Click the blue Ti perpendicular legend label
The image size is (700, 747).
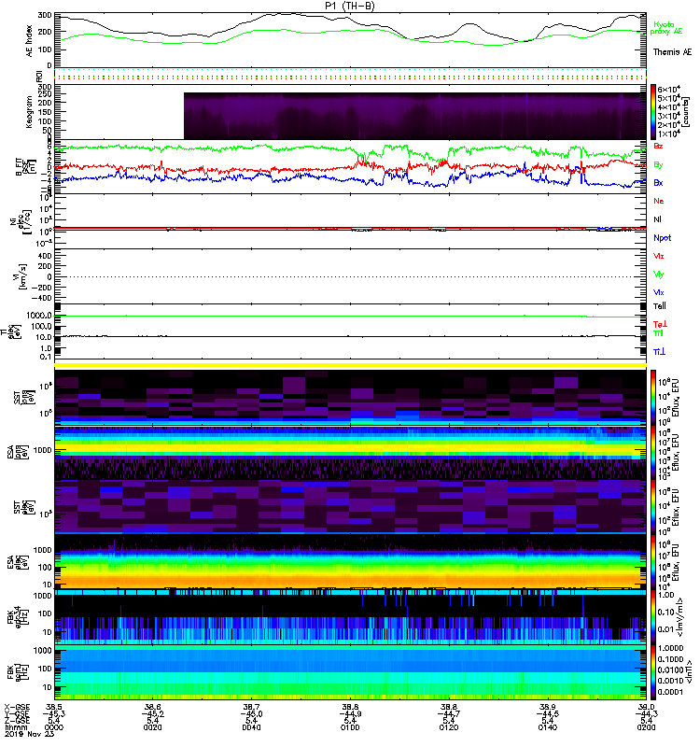[x=659, y=352]
